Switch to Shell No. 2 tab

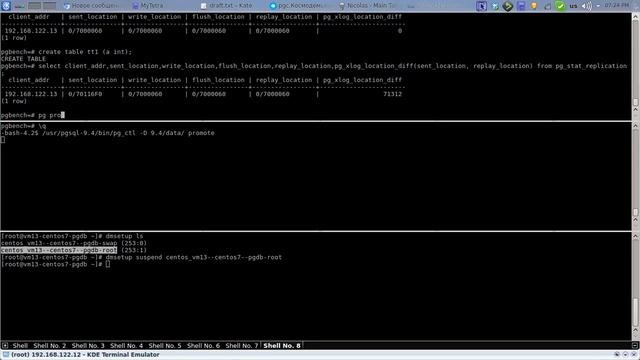point(49,346)
